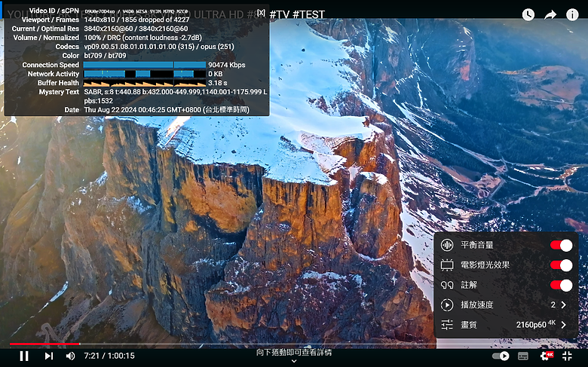Click the 7:21 / 1:00:15 time display
The width and height of the screenshot is (588, 367).
pyautogui.click(x=109, y=356)
